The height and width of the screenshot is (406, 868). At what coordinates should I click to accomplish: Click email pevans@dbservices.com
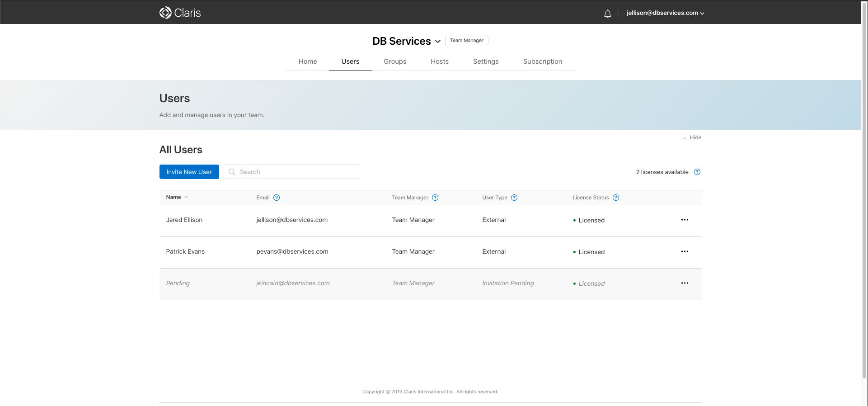click(x=292, y=251)
